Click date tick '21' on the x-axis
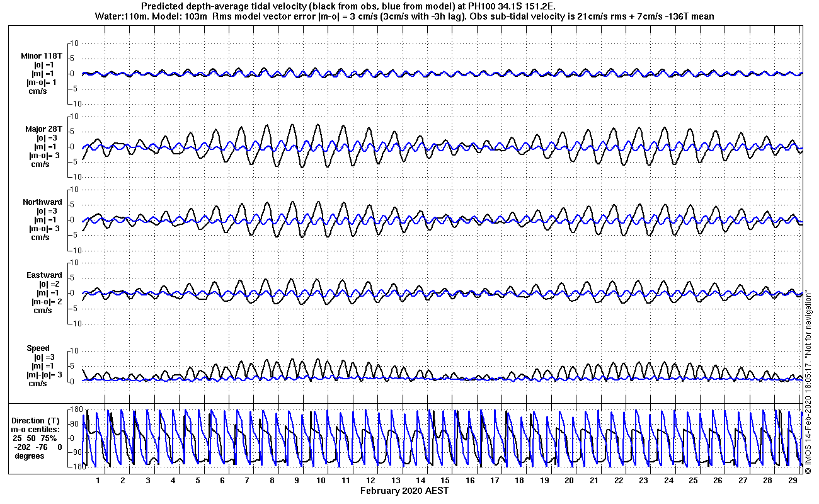The height and width of the screenshot is (504, 819). tap(594, 481)
